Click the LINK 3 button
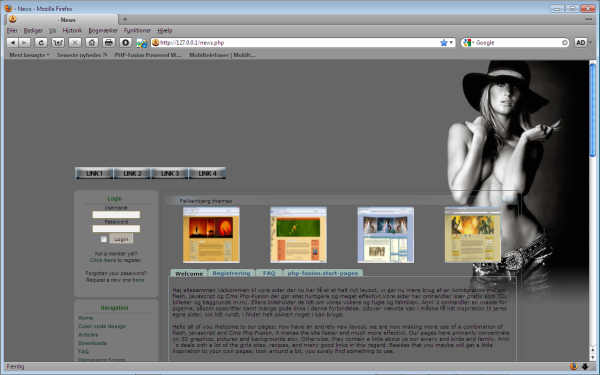 click(170, 173)
